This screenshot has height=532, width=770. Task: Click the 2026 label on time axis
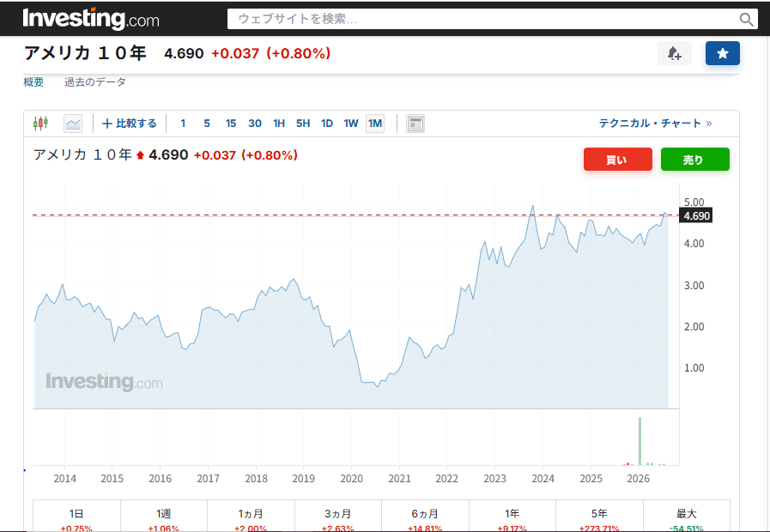click(x=638, y=479)
